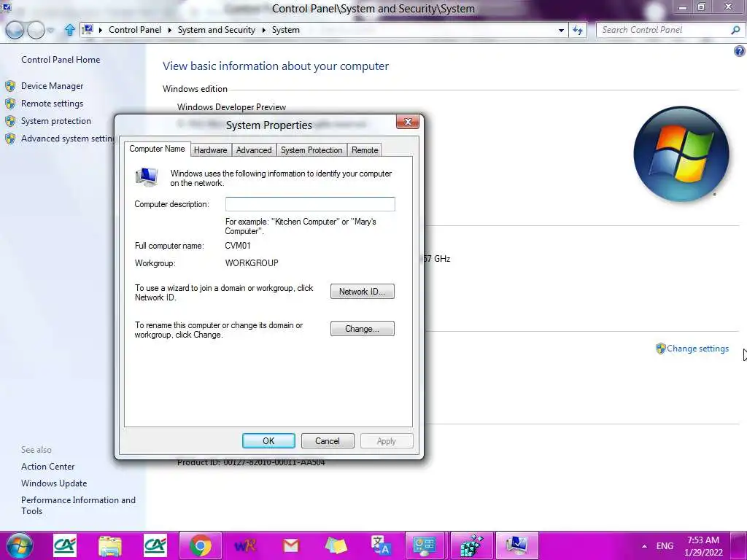Click the Windows Developer Preview text
747x560 pixels.
(231, 107)
